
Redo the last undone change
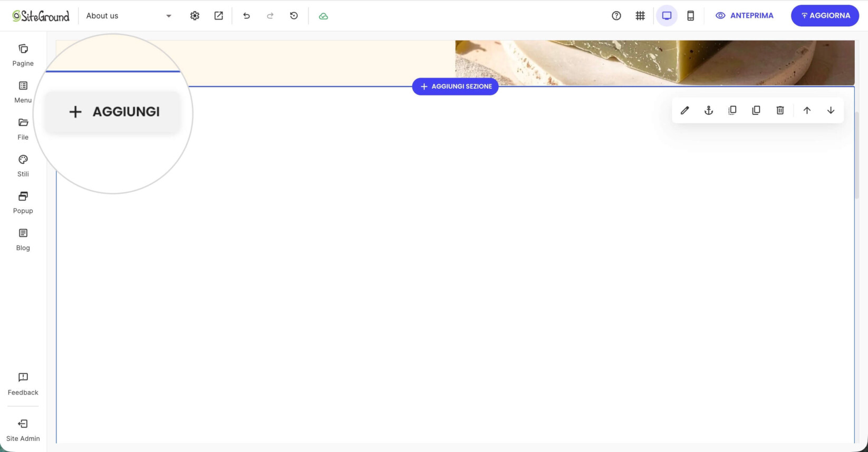point(270,16)
